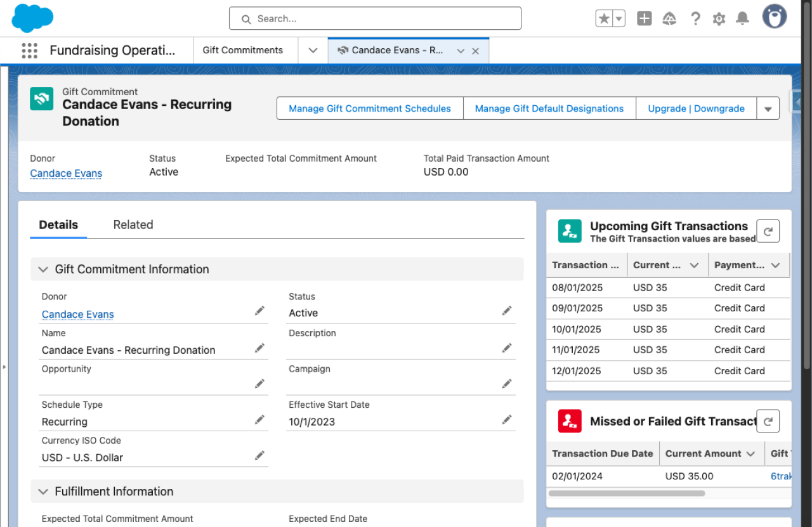The image size is (812, 527).
Task: Open the Notifications bell icon
Action: (x=742, y=19)
